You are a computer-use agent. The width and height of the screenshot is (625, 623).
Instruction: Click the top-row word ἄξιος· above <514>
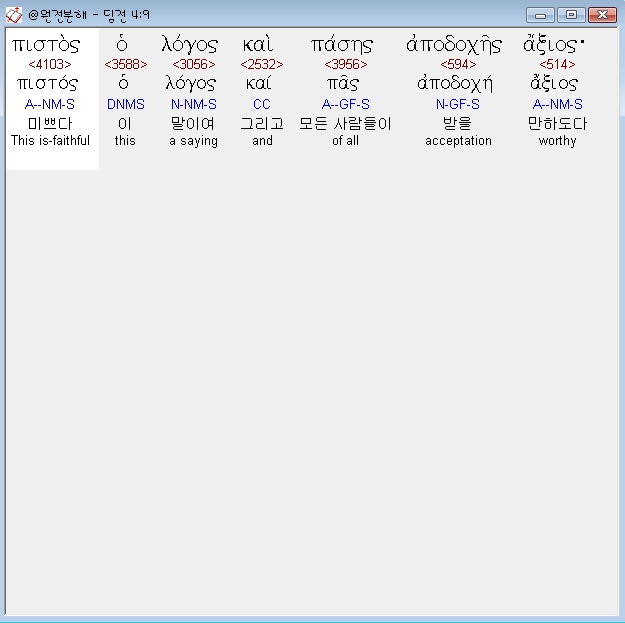point(554,45)
